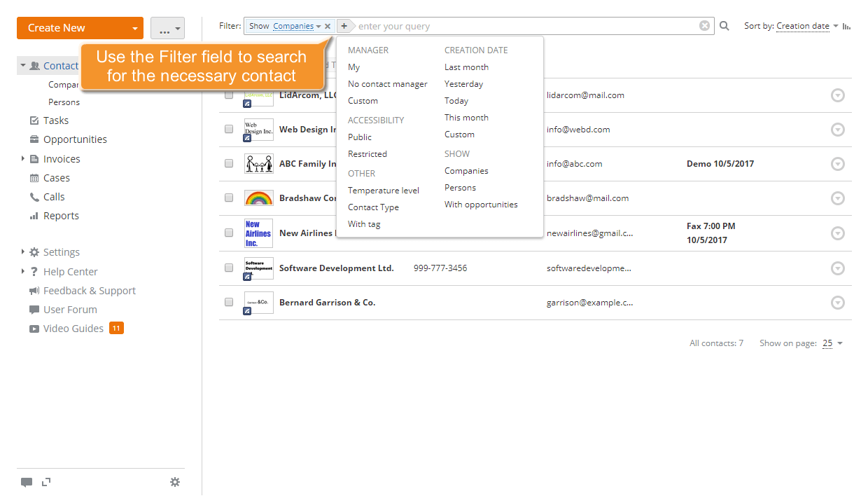868x496 pixels.
Task: Click the enter your query input field
Action: tap(490, 25)
